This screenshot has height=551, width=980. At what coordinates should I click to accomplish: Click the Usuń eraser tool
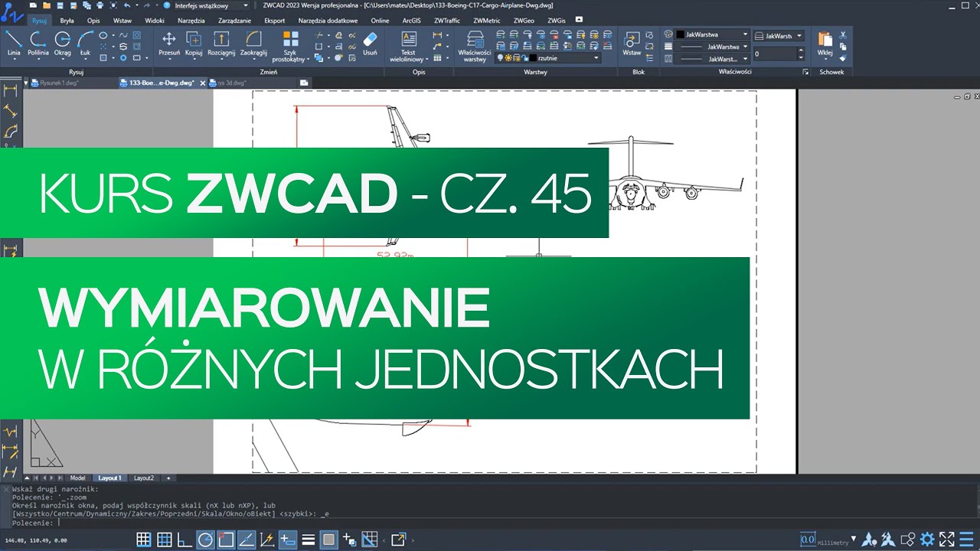[370, 44]
